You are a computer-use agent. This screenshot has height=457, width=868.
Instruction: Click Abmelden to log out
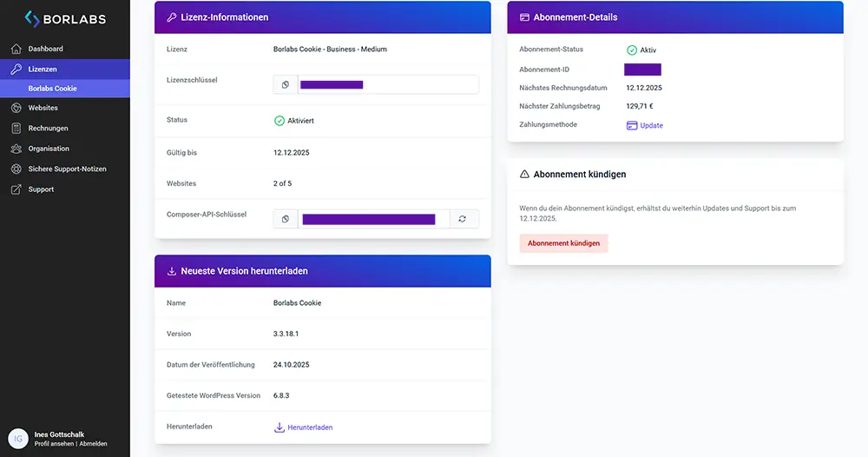93,444
